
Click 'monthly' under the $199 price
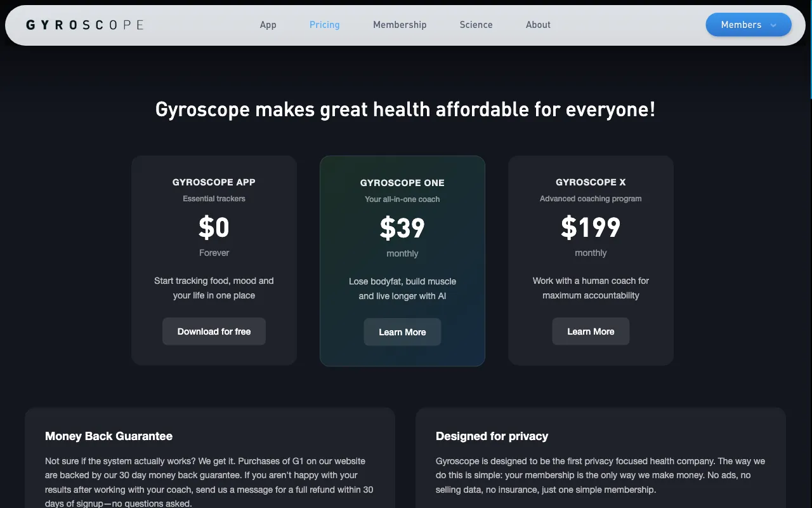coord(591,253)
